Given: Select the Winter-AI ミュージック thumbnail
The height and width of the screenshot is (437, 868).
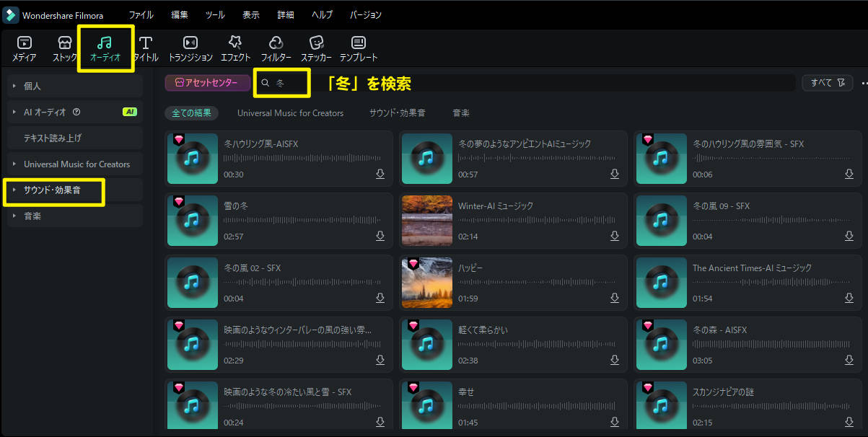Looking at the screenshot, I should pyautogui.click(x=427, y=221).
